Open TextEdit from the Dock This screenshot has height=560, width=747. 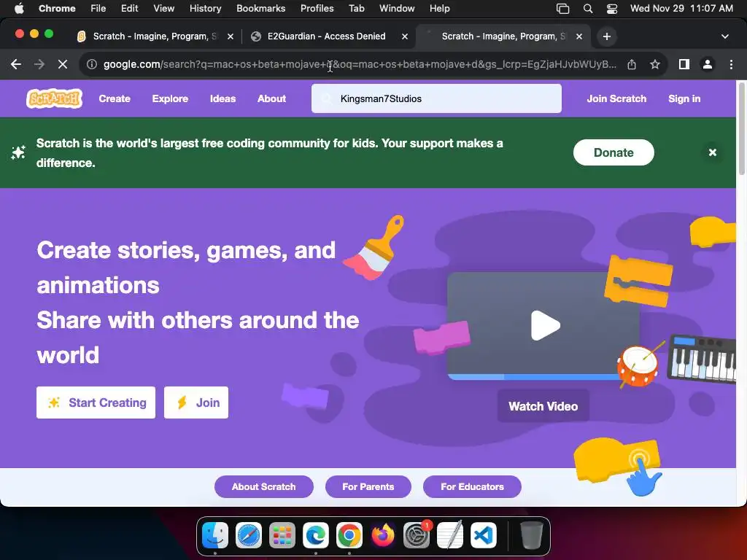pyautogui.click(x=450, y=535)
